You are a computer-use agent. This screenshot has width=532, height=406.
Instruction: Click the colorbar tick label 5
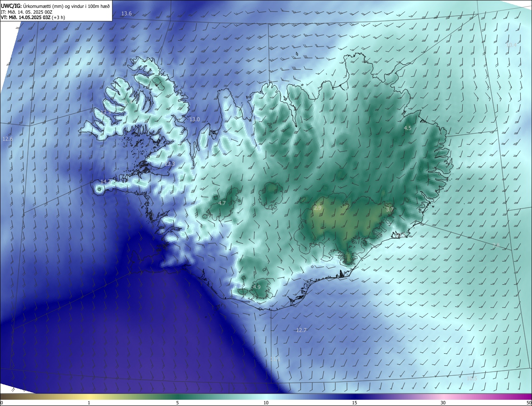click(x=177, y=403)
